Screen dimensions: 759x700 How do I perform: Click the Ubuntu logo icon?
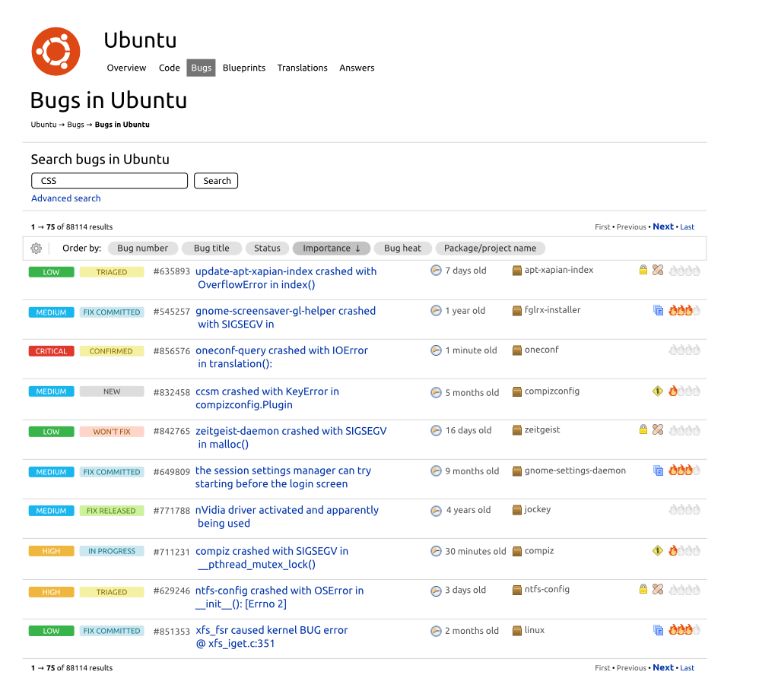[56, 52]
